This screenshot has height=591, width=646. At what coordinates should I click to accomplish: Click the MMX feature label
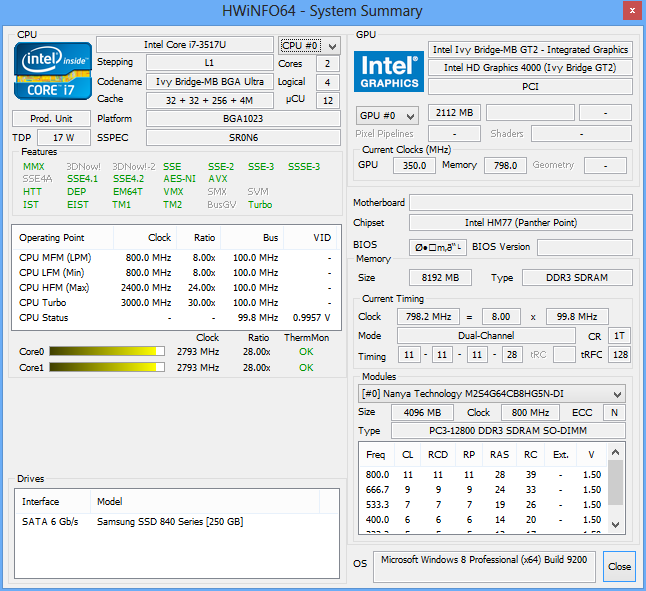tap(33, 167)
